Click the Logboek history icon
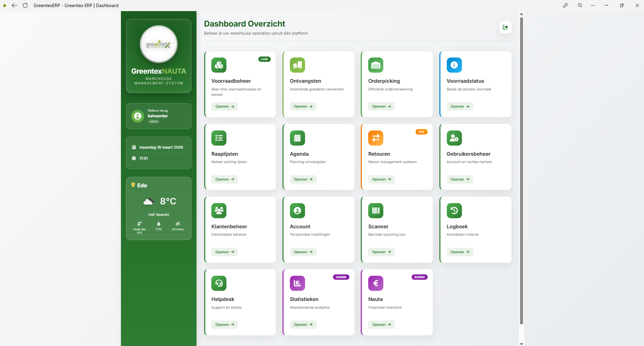Viewport: 644px width, 346px height. pyautogui.click(x=454, y=210)
